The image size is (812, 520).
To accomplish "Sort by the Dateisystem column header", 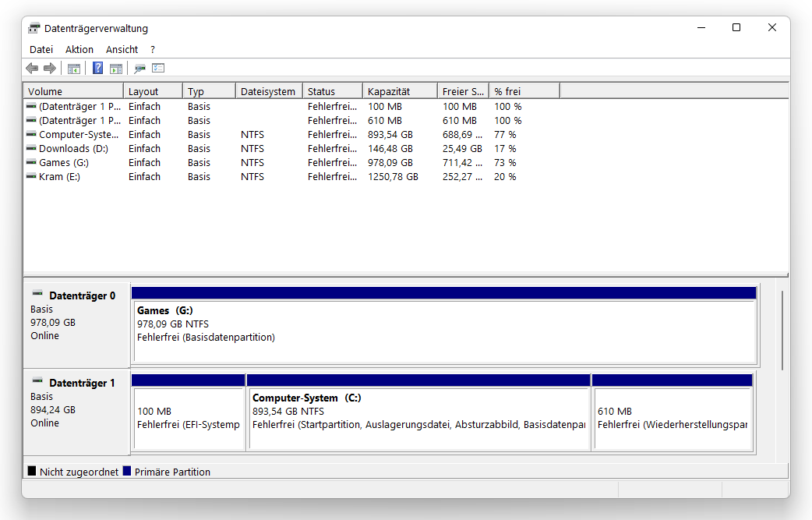I will click(x=269, y=91).
